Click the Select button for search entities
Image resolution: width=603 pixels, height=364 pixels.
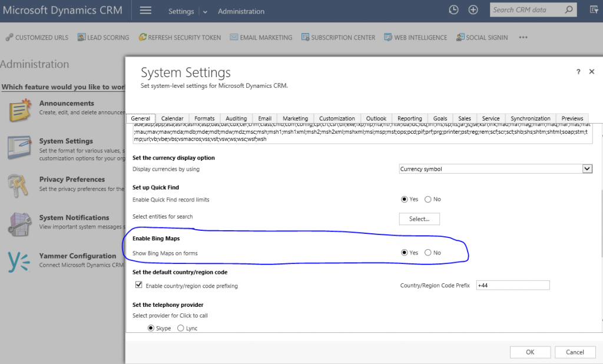point(419,219)
